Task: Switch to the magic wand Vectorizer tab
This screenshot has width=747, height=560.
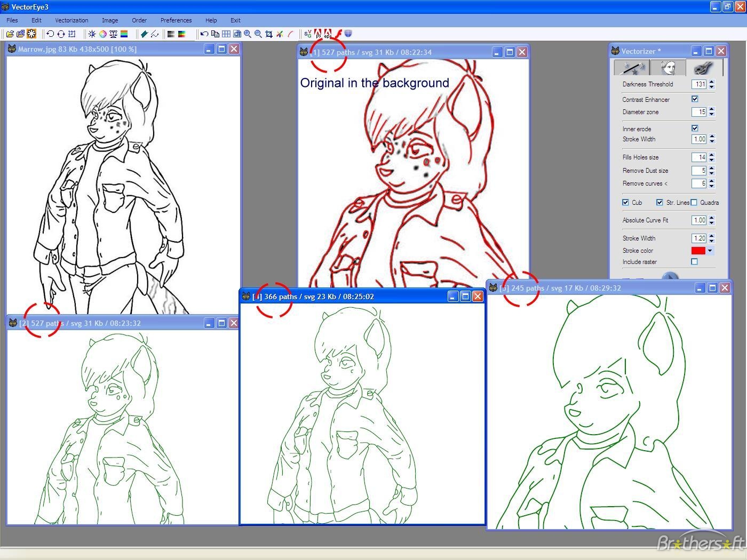Action: [x=631, y=68]
